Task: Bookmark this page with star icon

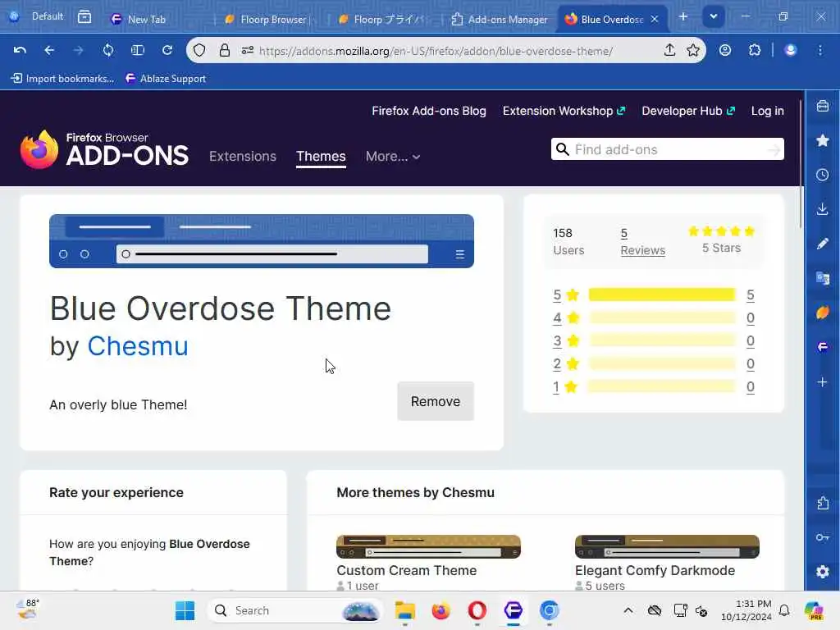Action: click(693, 50)
